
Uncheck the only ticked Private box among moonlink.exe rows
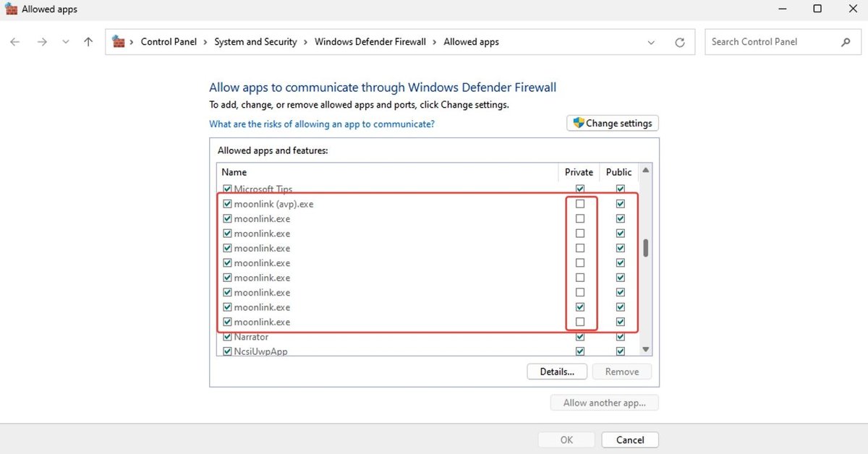(580, 307)
